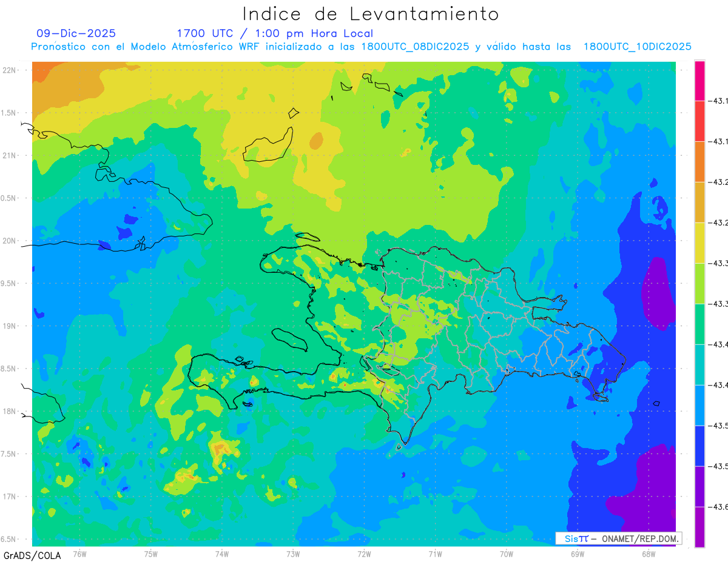Click the '70W' longitude label
Screen dimensions: 728x562
tap(506, 554)
